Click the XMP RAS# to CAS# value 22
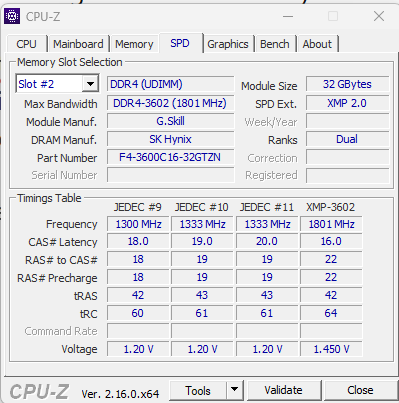Viewport: 399px width, 403px height. click(x=331, y=259)
